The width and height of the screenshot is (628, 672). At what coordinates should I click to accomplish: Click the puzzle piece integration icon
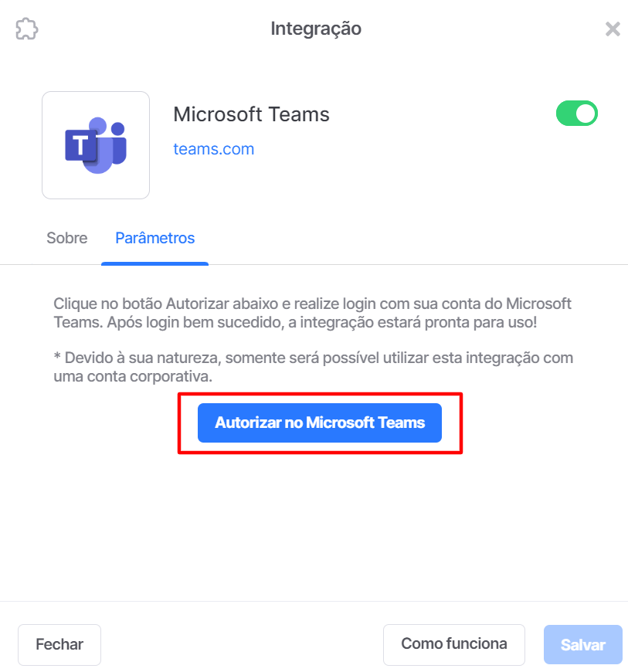point(26,29)
